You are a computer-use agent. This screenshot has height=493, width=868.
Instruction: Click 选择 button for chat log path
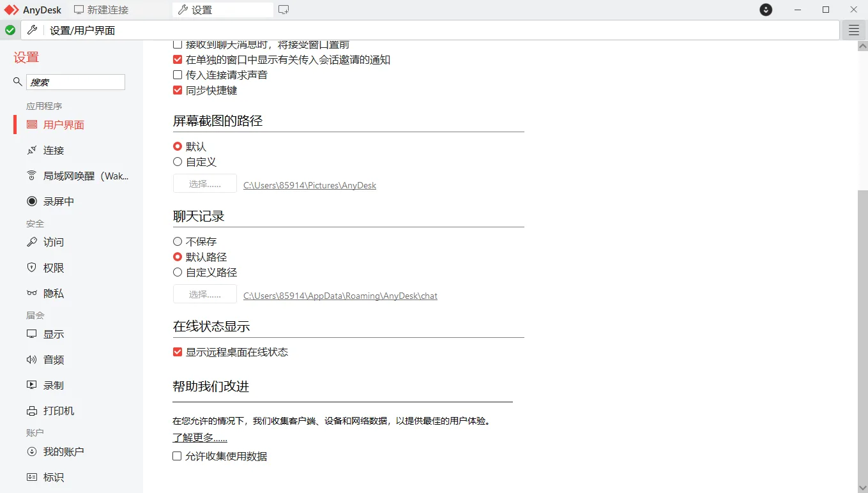pos(205,294)
